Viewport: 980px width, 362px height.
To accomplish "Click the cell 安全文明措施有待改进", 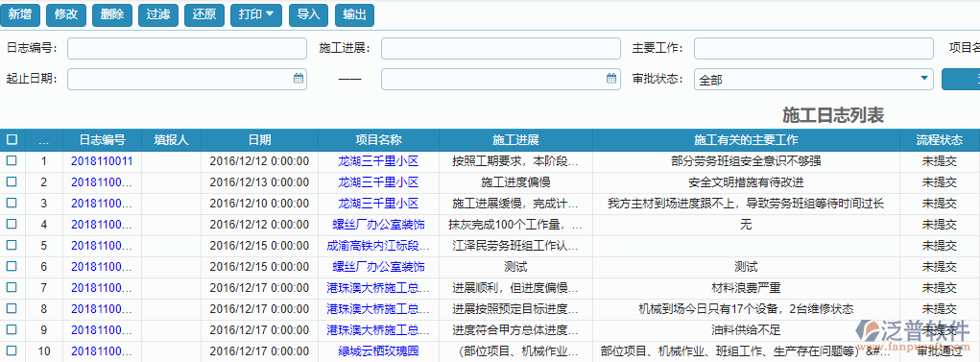I will (x=746, y=182).
